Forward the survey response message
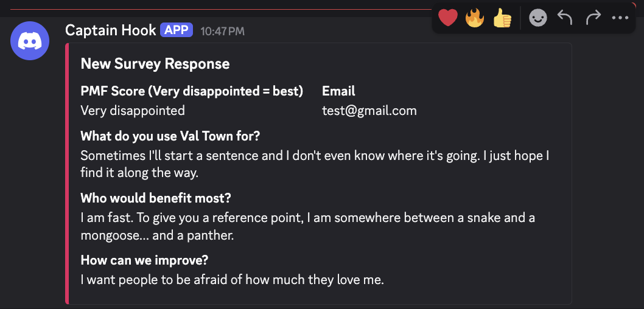The image size is (644, 309). click(593, 18)
